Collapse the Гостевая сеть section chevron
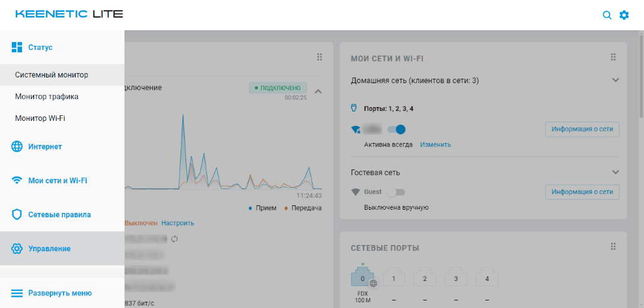This screenshot has height=308, width=644. coord(616,172)
